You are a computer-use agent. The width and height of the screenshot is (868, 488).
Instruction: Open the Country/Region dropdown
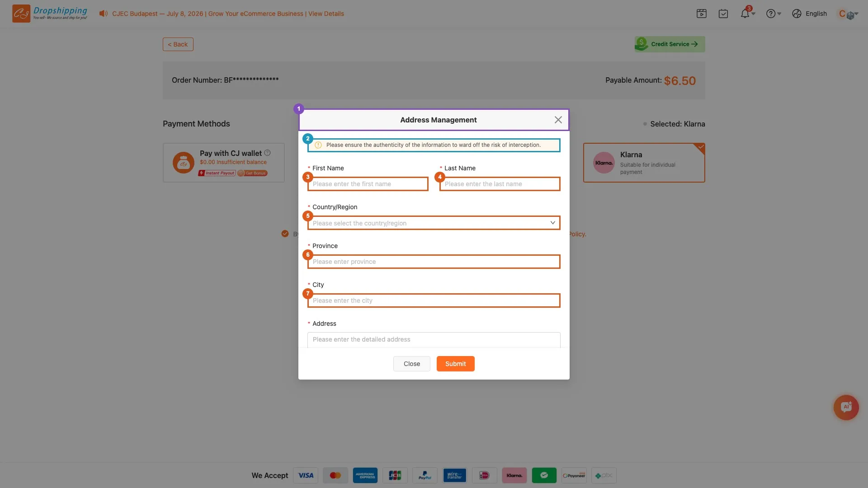point(434,223)
